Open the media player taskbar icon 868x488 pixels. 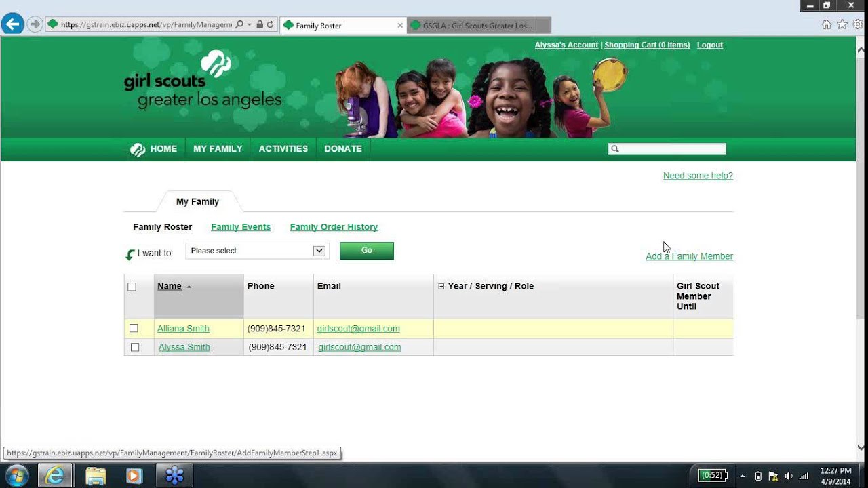(x=134, y=476)
